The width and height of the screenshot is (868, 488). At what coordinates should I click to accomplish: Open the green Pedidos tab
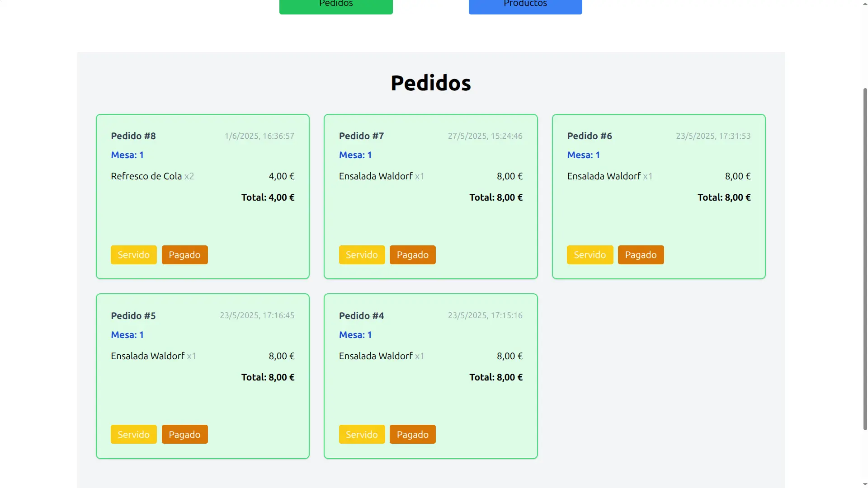coord(336,6)
